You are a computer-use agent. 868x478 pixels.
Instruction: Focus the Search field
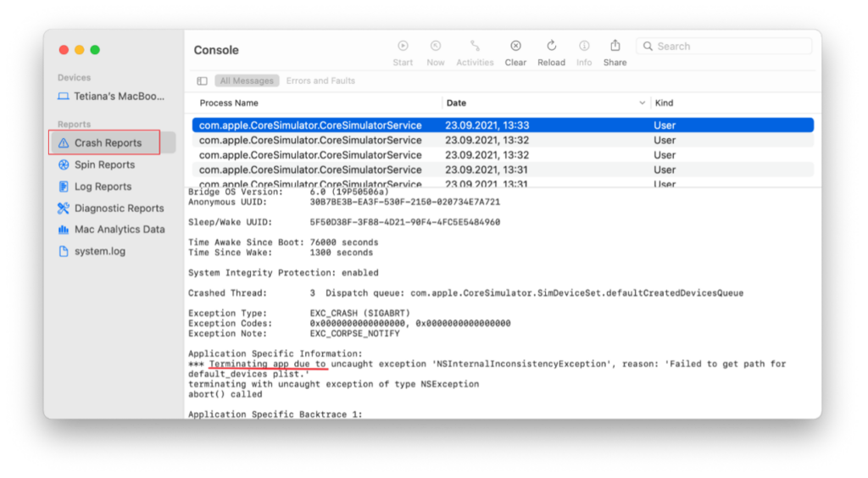pyautogui.click(x=724, y=47)
